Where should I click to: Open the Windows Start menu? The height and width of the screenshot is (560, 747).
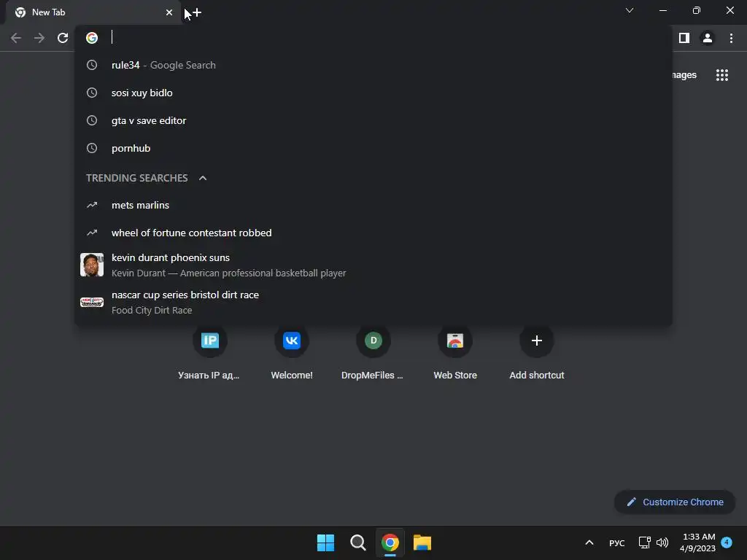(326, 542)
